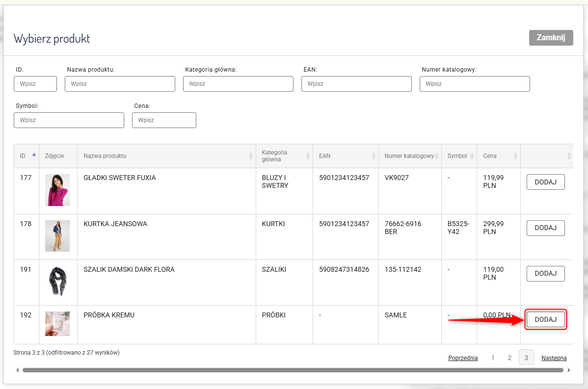
Task: Go to page 1 of results
Action: point(493,358)
